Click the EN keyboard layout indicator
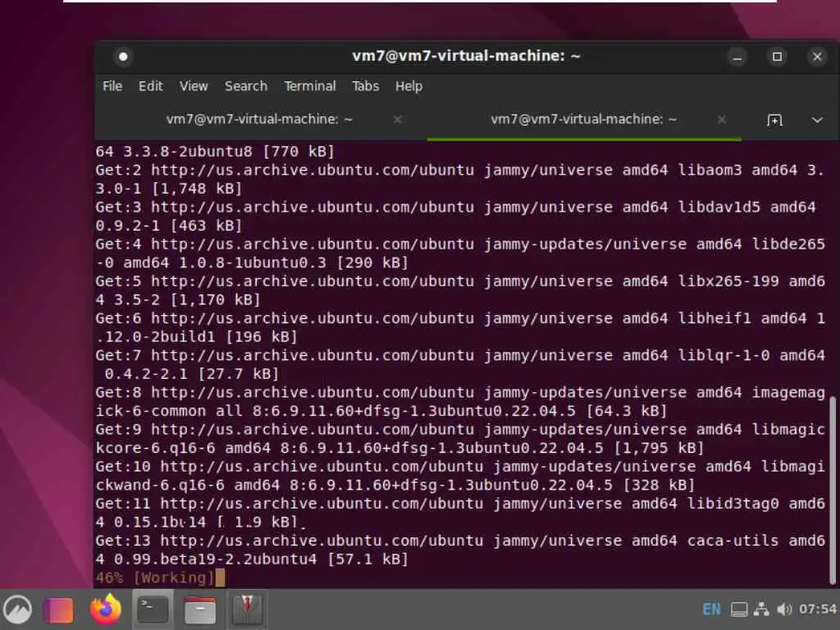Screen dimensions: 840x630 coord(711,609)
